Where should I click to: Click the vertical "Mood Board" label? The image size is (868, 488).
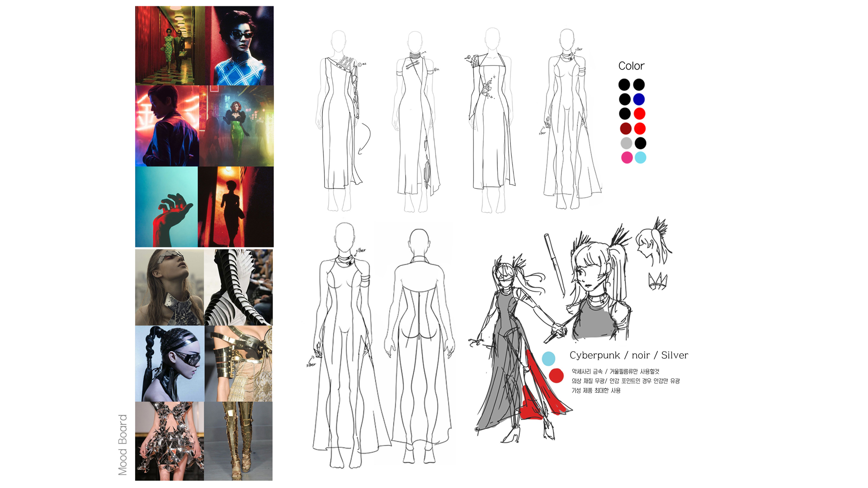[x=123, y=445]
